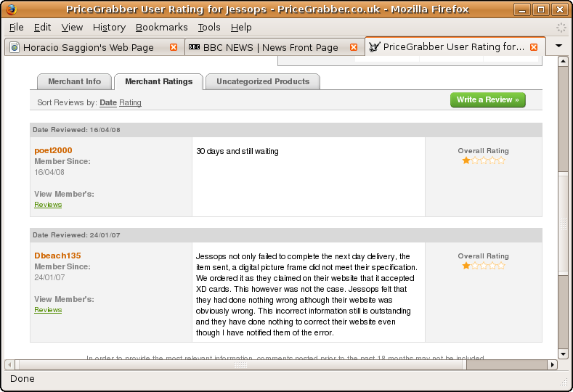Image resolution: width=573 pixels, height=392 pixels.
Task: Click the Horacio Saggion tab favicon
Action: 15,47
